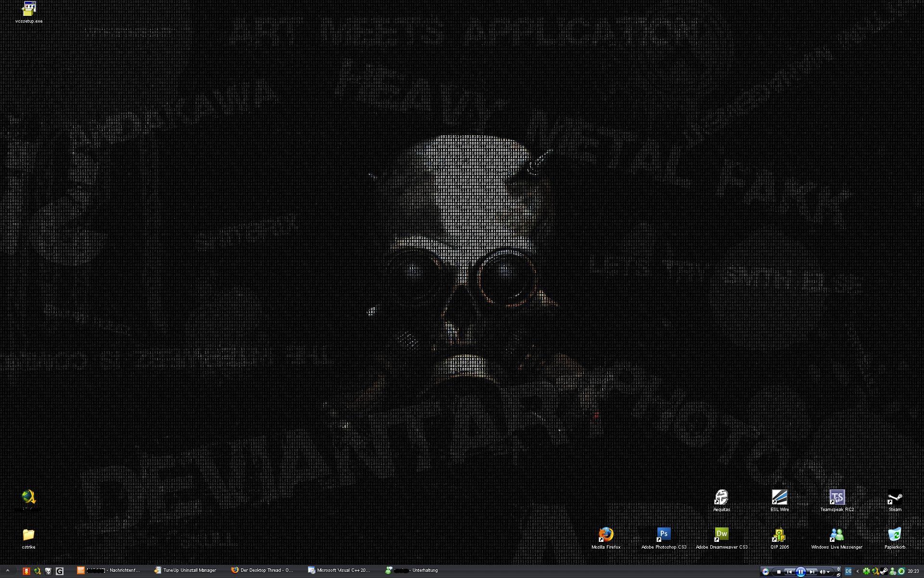Expand the taskbar quick launch arrow
The image size is (924, 578).
[x=7, y=570]
